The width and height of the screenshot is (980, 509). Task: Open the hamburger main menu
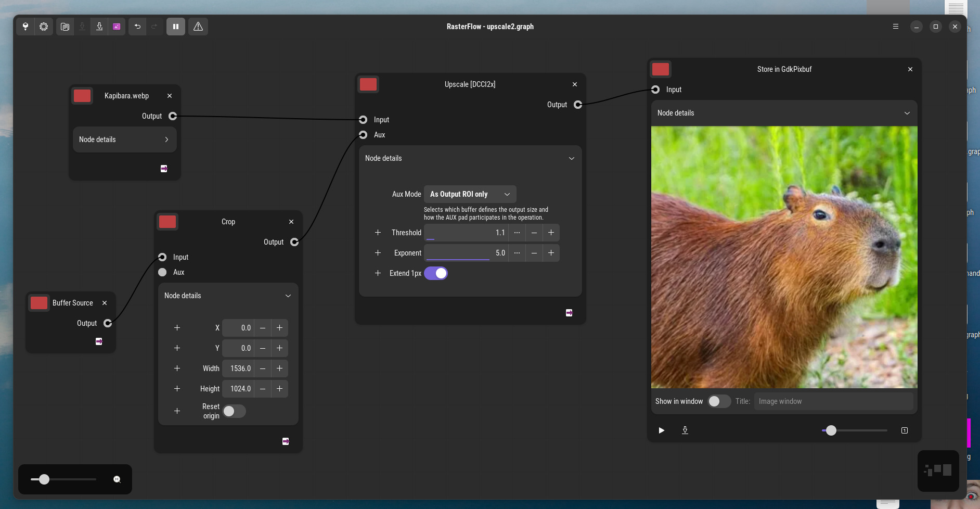tap(896, 27)
